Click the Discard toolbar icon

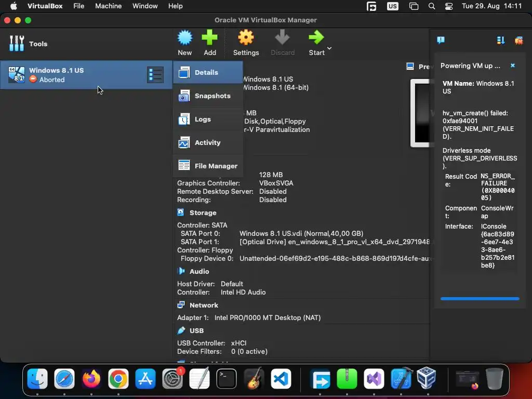(282, 43)
